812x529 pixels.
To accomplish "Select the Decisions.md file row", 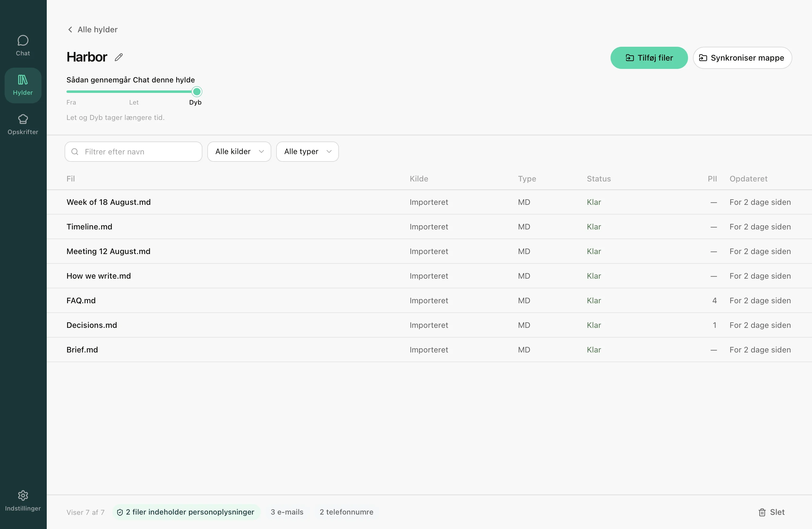I will click(429, 325).
